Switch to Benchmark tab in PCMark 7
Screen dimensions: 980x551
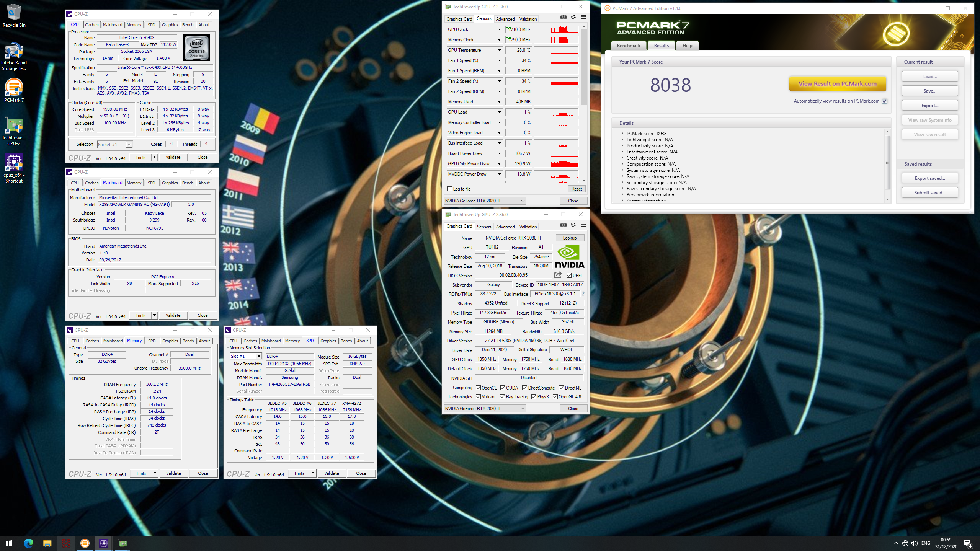(628, 46)
